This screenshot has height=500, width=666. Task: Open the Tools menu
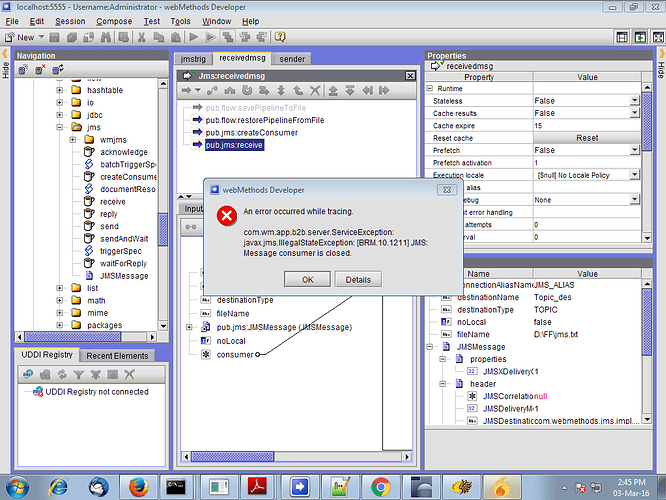[180, 21]
